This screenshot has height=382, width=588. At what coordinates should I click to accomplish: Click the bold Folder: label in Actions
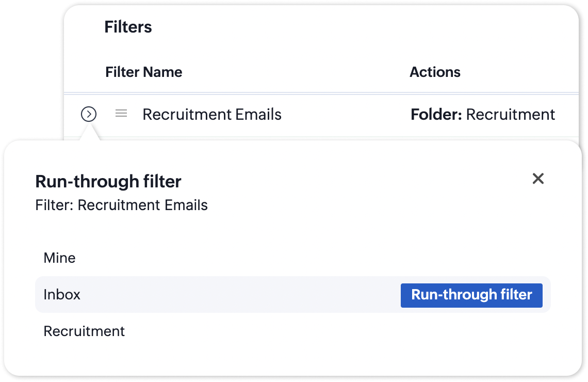click(x=436, y=114)
